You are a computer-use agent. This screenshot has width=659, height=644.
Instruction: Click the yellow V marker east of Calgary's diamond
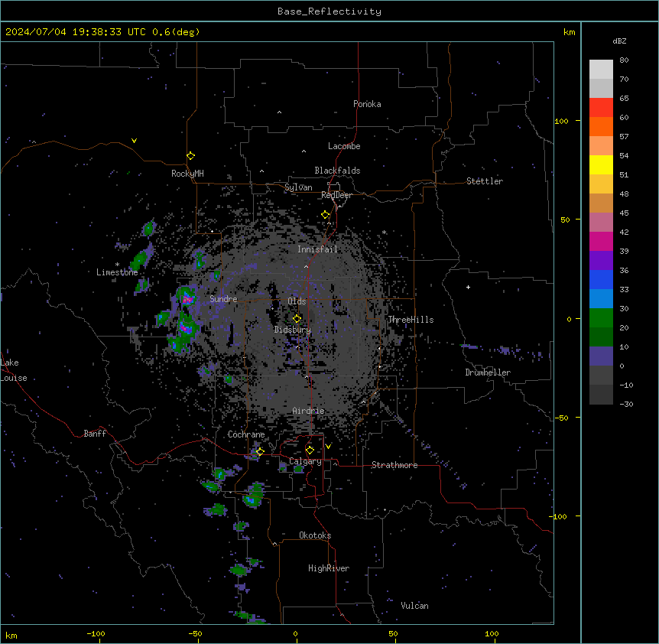(328, 447)
